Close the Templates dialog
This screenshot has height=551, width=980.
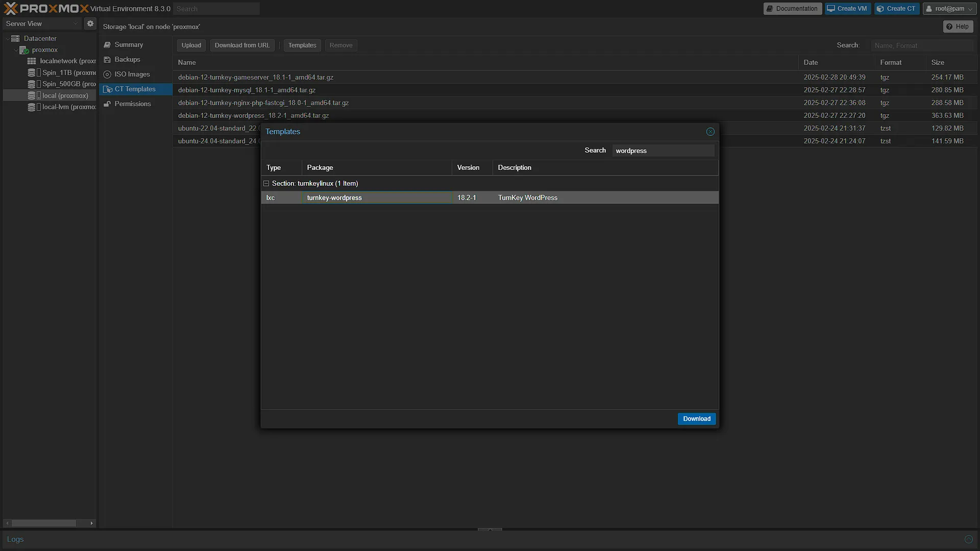pyautogui.click(x=710, y=132)
